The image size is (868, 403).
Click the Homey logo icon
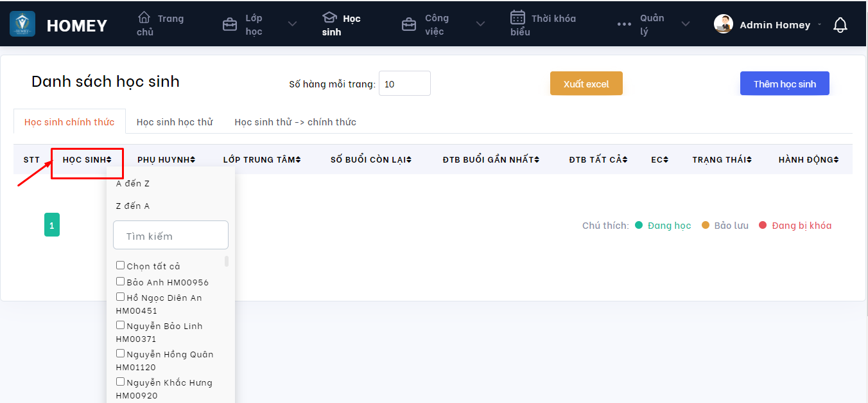pos(22,24)
